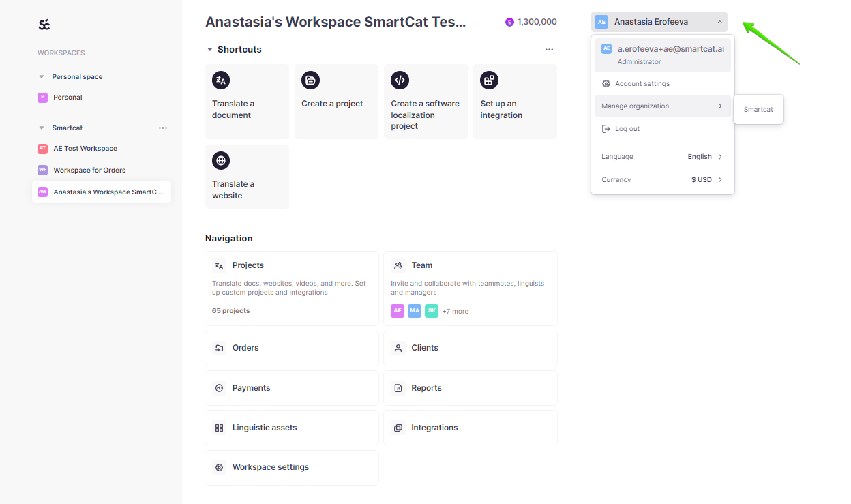Open Workspace for Orders in sidebar
Screen dimensions: 851x504
tap(102, 170)
